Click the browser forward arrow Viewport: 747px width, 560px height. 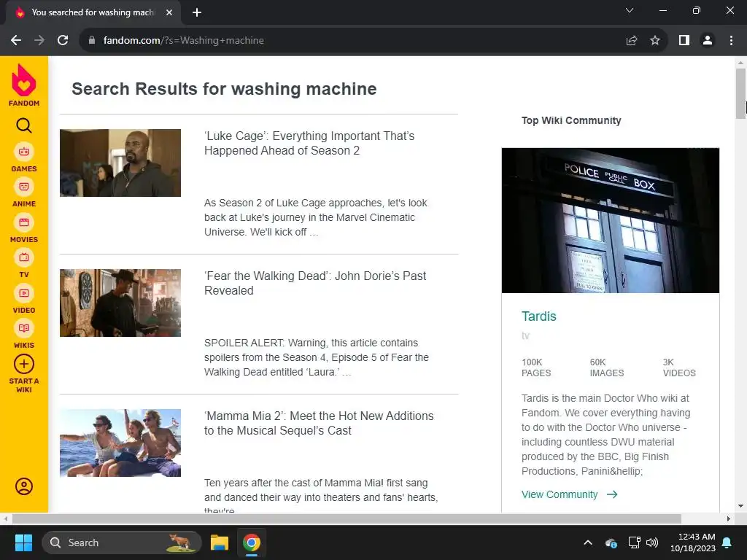(39, 41)
